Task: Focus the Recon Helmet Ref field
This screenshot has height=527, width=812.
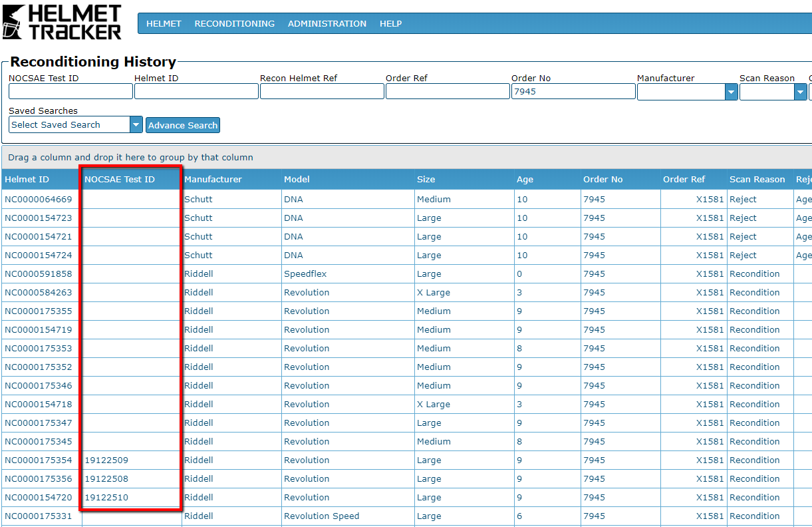Action: 322,91
